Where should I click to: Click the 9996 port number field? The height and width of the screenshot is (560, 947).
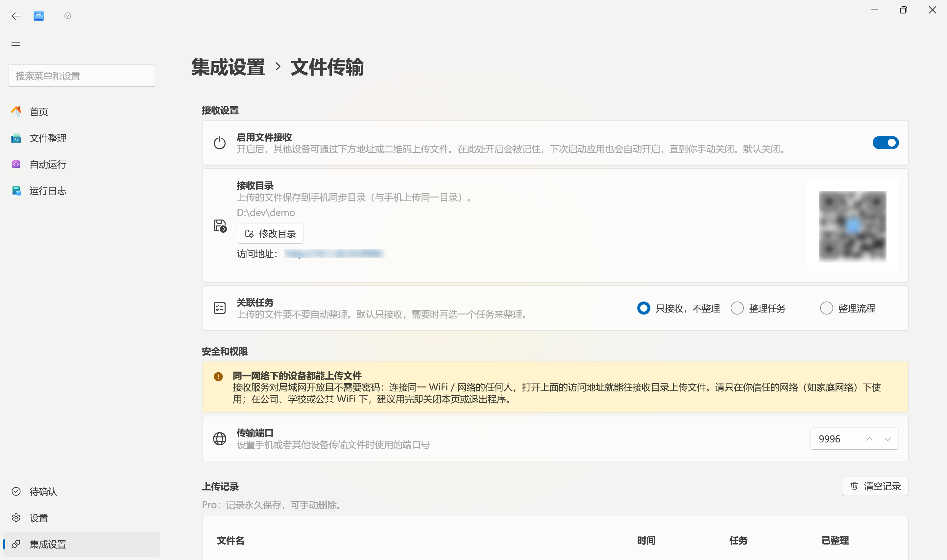click(854, 438)
